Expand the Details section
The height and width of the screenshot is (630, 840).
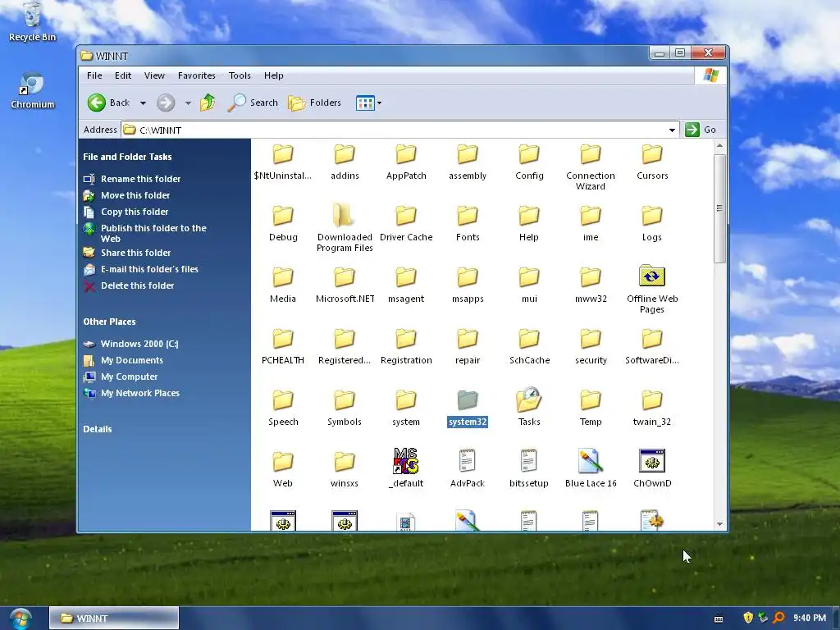point(98,429)
